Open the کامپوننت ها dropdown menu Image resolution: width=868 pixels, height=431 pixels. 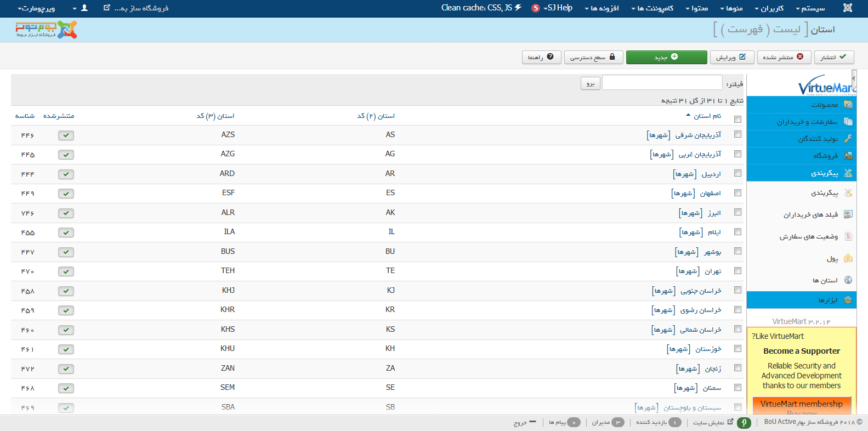[652, 8]
